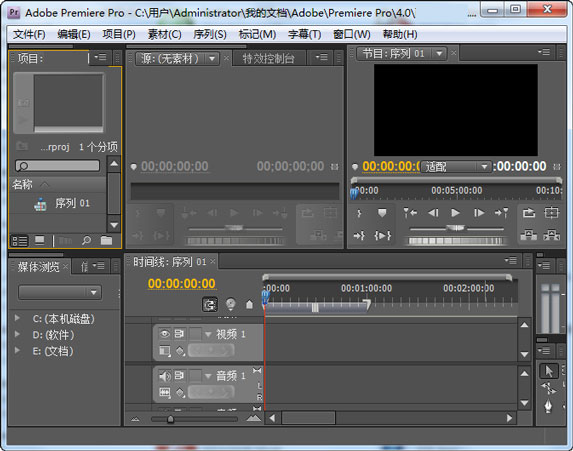
Task: Click the Extract button in Program monitor
Action: 551,235
